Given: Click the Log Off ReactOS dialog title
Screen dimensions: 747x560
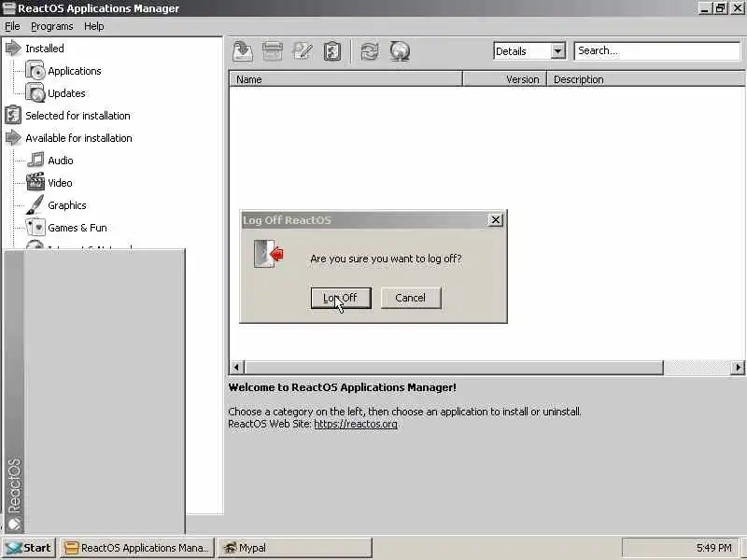Looking at the screenshot, I should tap(287, 220).
